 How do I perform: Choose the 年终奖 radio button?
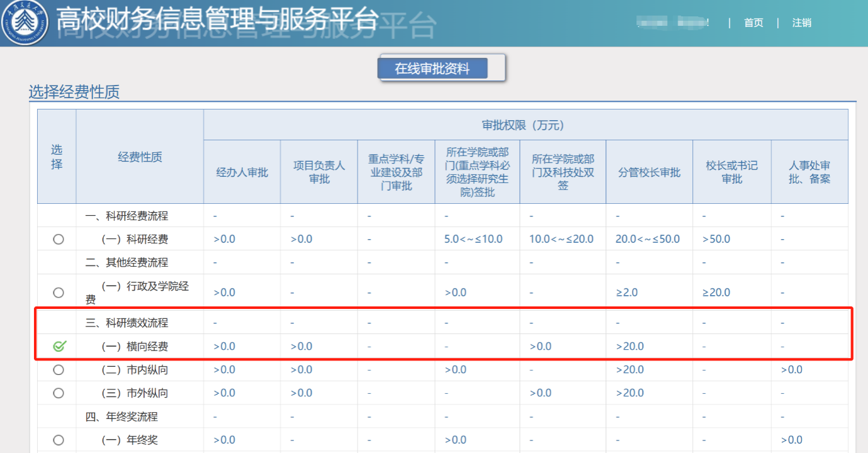[59, 440]
